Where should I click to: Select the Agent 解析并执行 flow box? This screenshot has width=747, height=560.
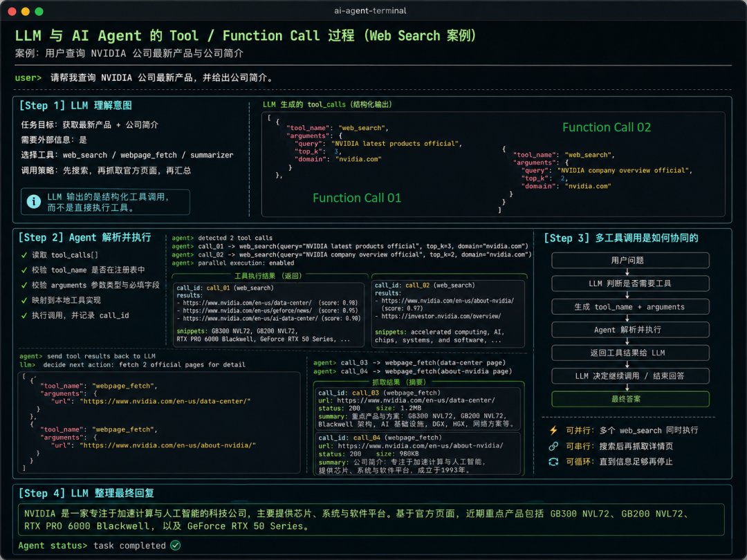[630, 330]
